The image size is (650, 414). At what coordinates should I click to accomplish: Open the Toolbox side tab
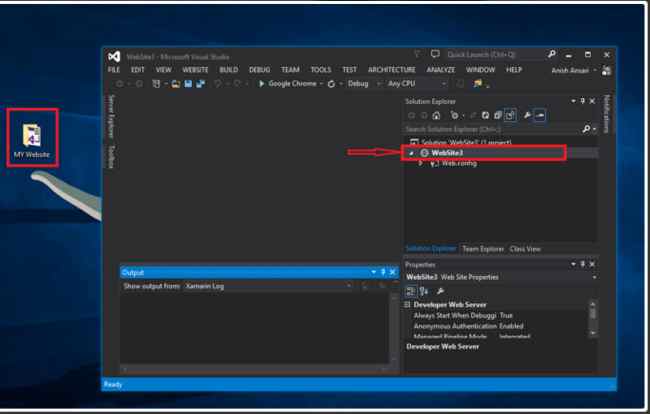[x=111, y=157]
